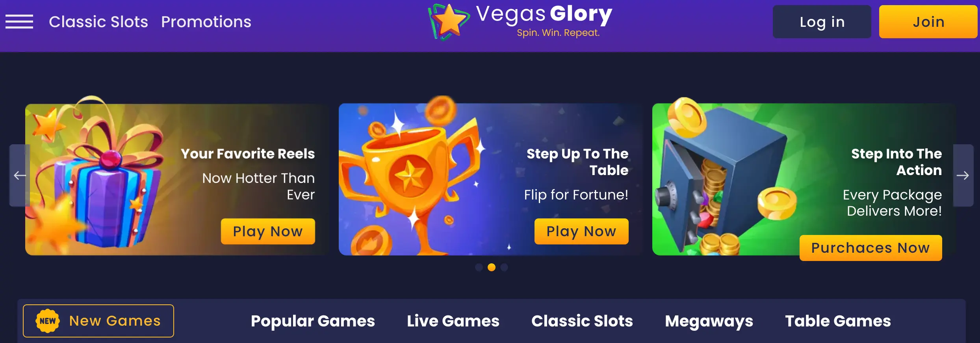Click the right carousel arrow
Screen dimensions: 980x343
(x=963, y=175)
